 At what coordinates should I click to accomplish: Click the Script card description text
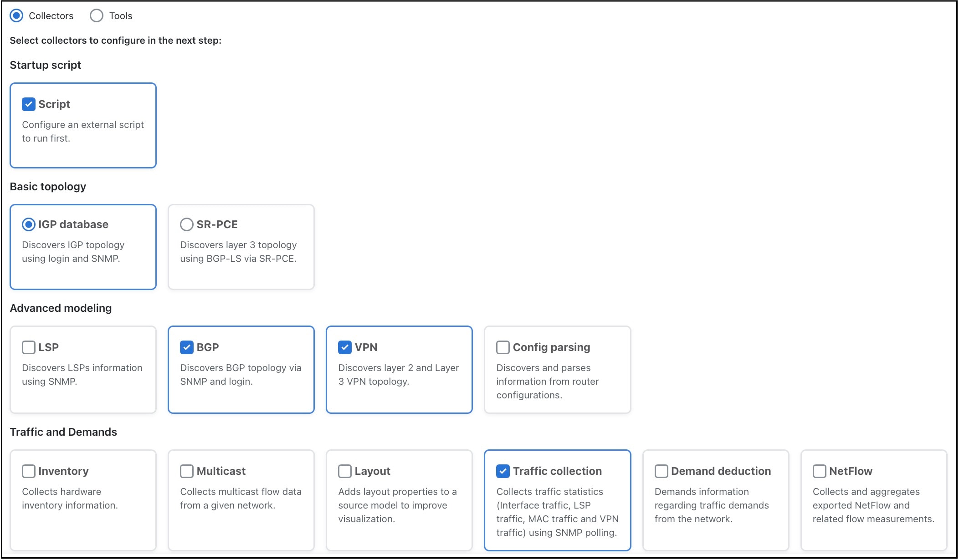pos(82,132)
